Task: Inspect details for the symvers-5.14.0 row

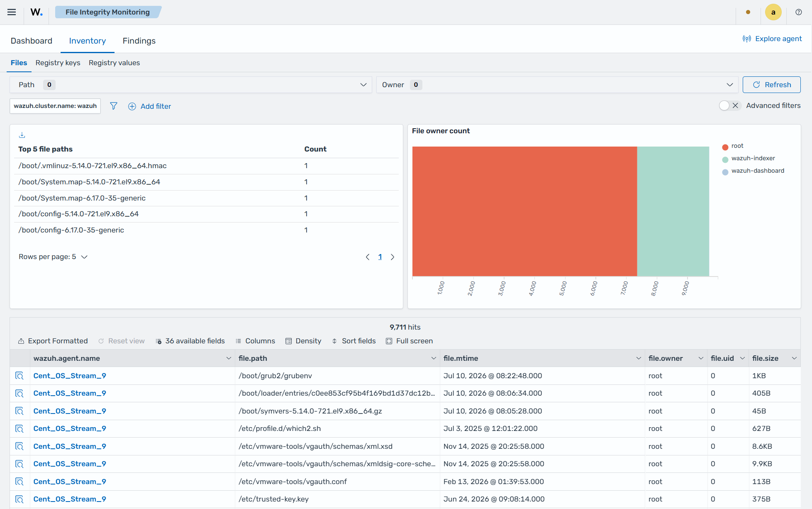Action: (20, 411)
